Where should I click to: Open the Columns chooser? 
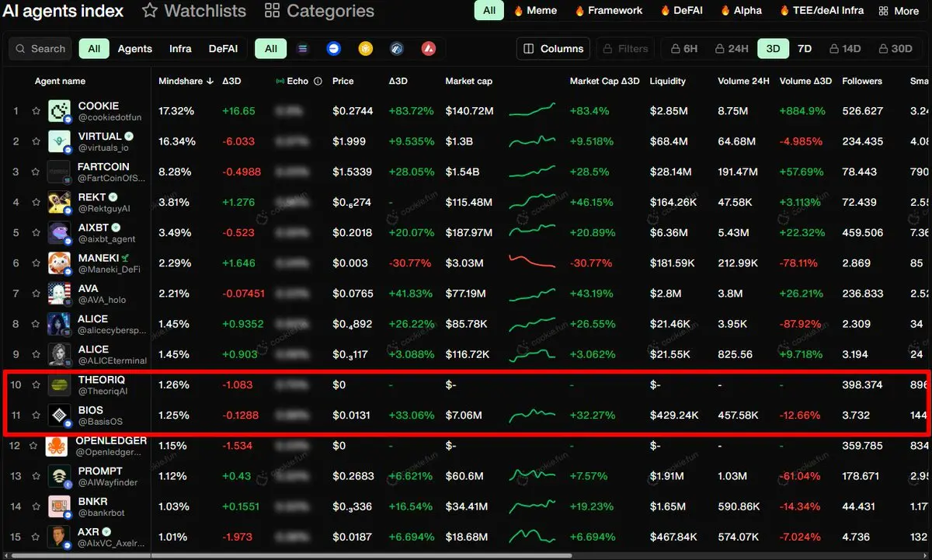tap(553, 49)
